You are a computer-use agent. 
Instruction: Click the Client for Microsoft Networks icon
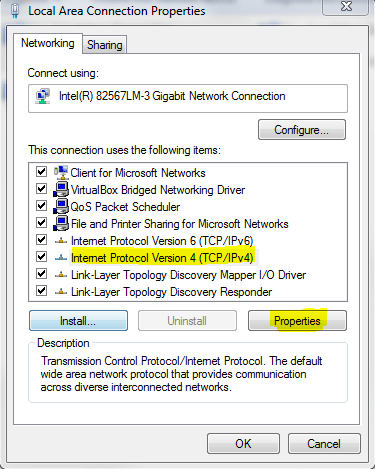61,172
